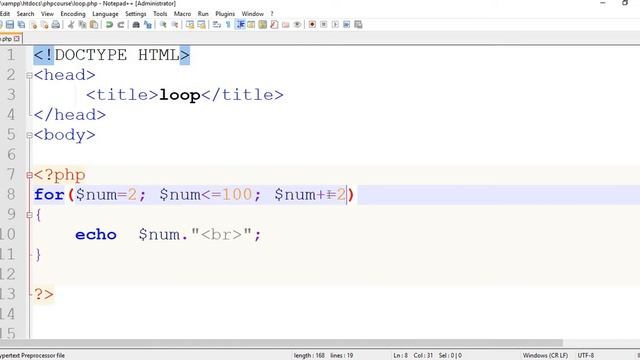Open the Tools menu
The width and height of the screenshot is (640, 360).
[160, 14]
